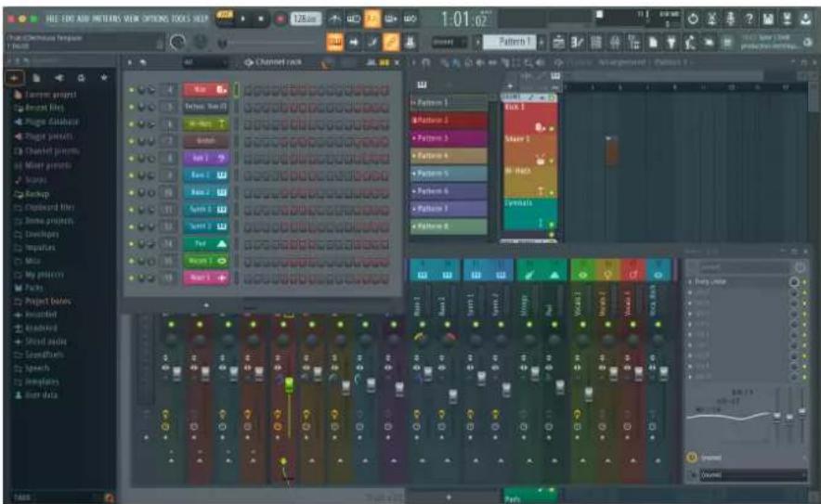The height and width of the screenshot is (504, 821).
Task: Open the OPTIONS menu
Action: coord(155,19)
